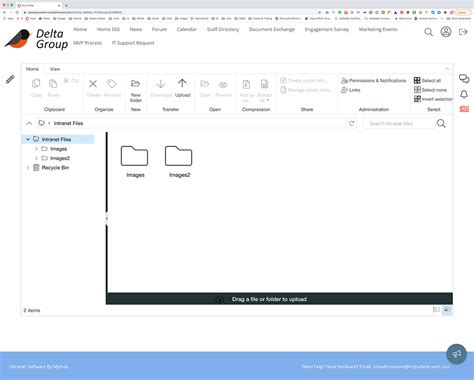
Task: Switch to the View ribbon tab
Action: (55, 69)
